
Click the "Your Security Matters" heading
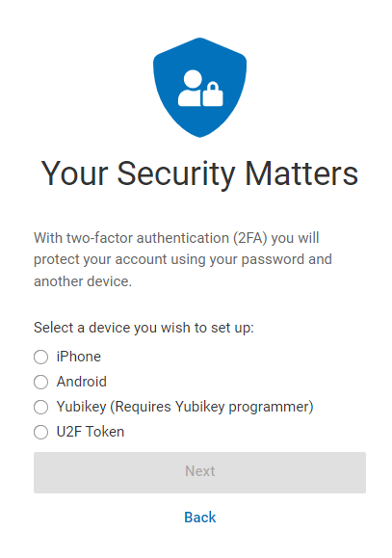[x=199, y=174]
